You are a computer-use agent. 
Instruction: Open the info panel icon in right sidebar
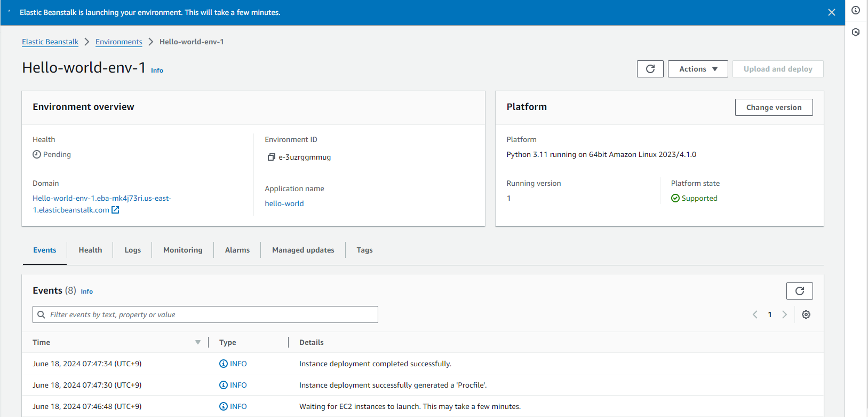856,10
